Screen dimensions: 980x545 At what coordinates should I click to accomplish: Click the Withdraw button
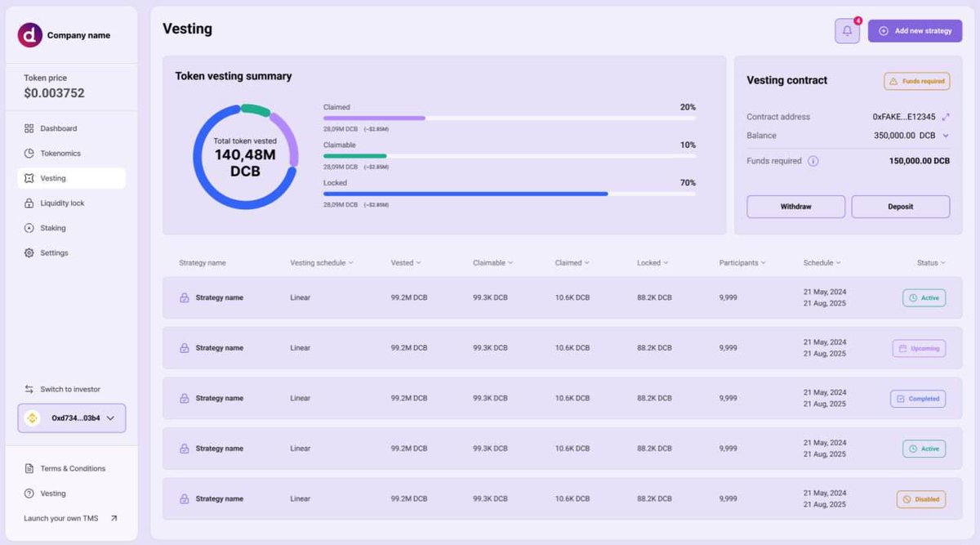[795, 206]
